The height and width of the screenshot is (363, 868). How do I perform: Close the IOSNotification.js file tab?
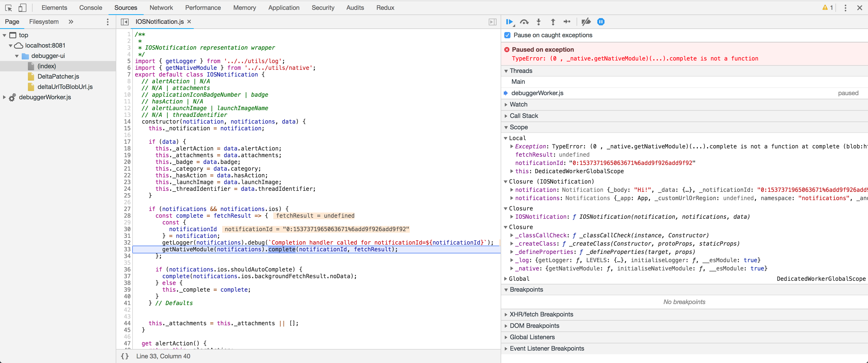[189, 22]
